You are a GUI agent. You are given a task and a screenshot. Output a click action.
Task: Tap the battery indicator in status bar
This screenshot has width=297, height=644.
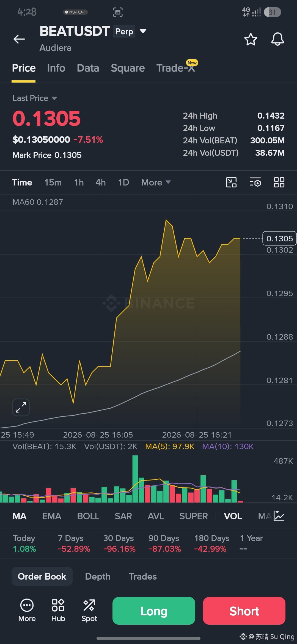[272, 12]
